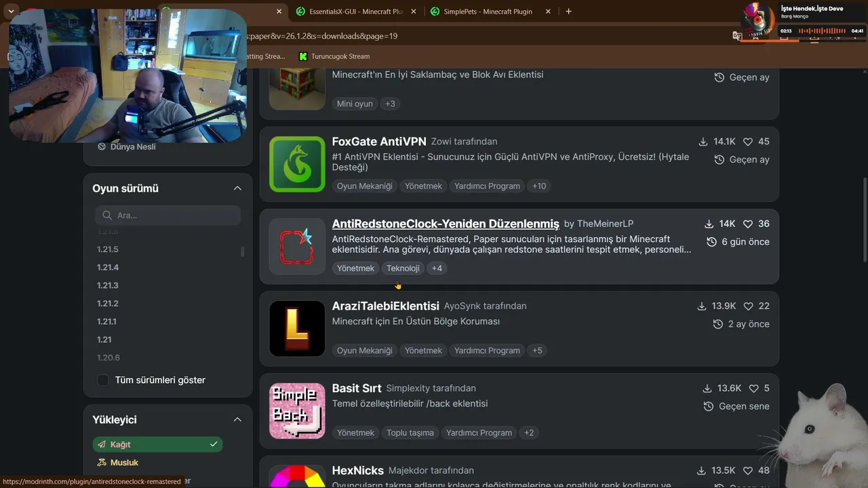
Task: Open the FoxGate AntiVPN plugin icon
Action: click(x=297, y=164)
